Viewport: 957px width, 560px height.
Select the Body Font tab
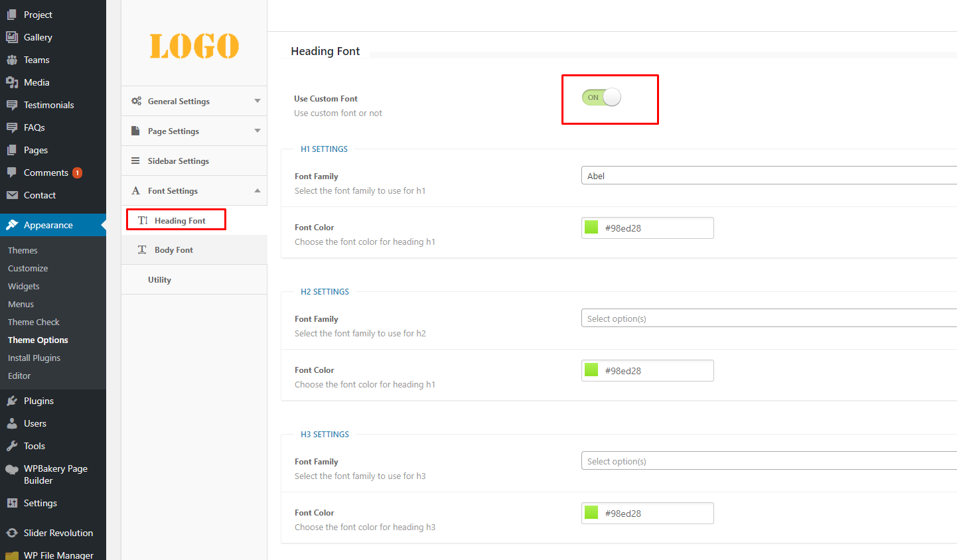point(174,250)
